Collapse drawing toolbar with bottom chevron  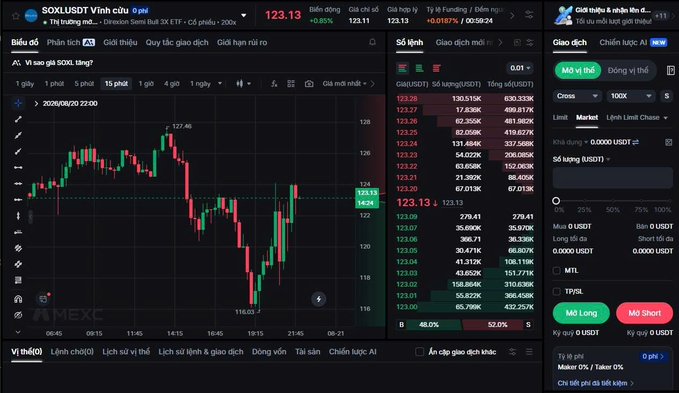click(18, 332)
